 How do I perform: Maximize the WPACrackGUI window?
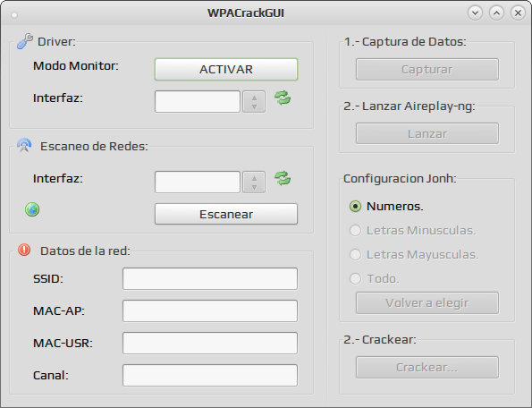[496, 13]
